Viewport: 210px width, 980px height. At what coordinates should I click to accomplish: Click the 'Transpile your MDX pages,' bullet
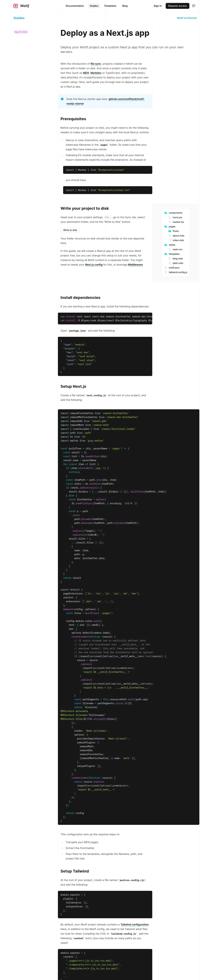(x=82, y=842)
